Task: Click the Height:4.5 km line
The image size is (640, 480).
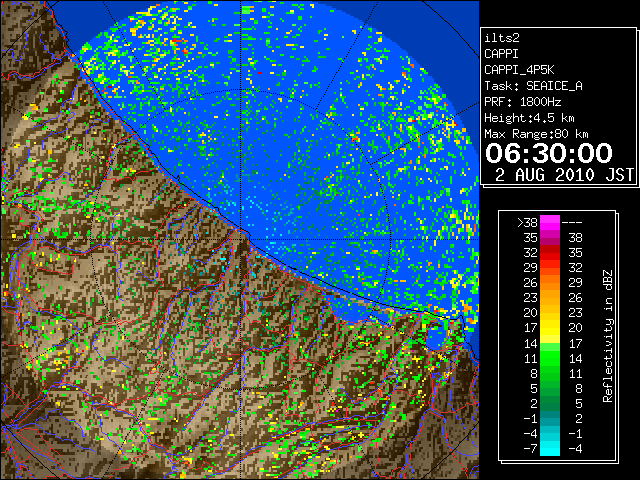Action: (x=529, y=118)
